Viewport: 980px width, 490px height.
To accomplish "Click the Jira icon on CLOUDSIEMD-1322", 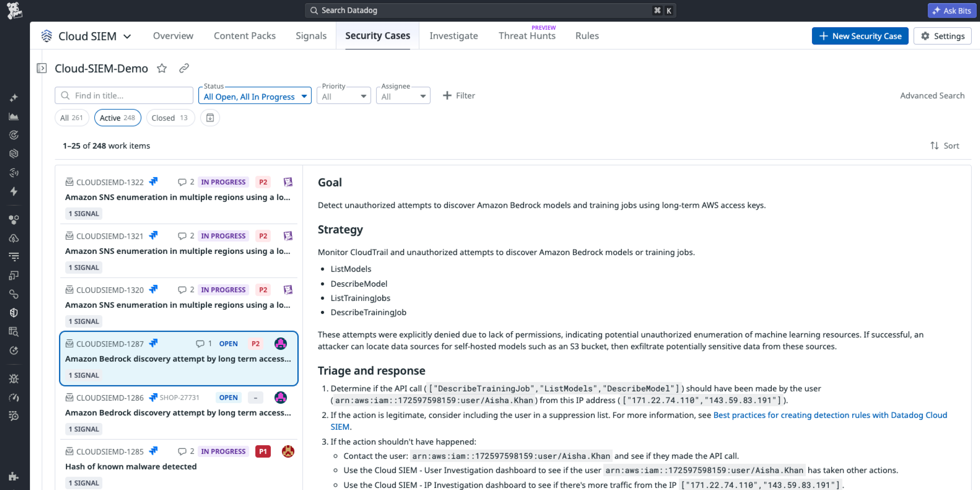I will pos(153,182).
